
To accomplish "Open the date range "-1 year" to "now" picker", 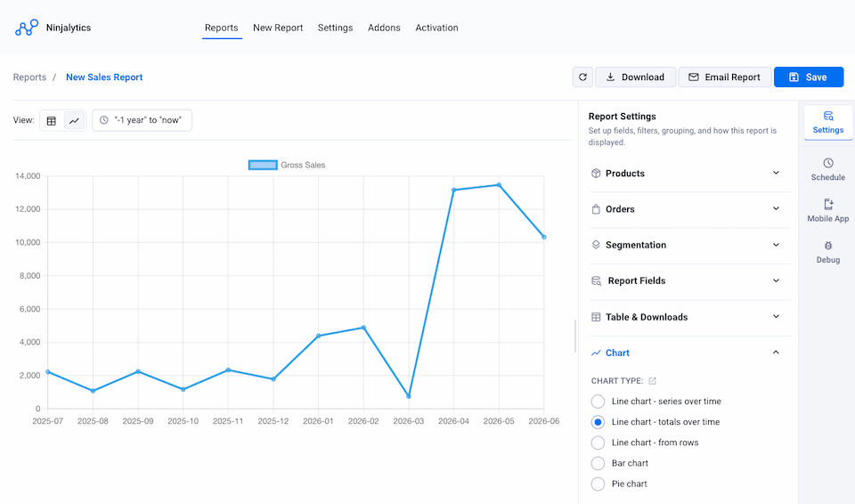I will pyautogui.click(x=142, y=120).
